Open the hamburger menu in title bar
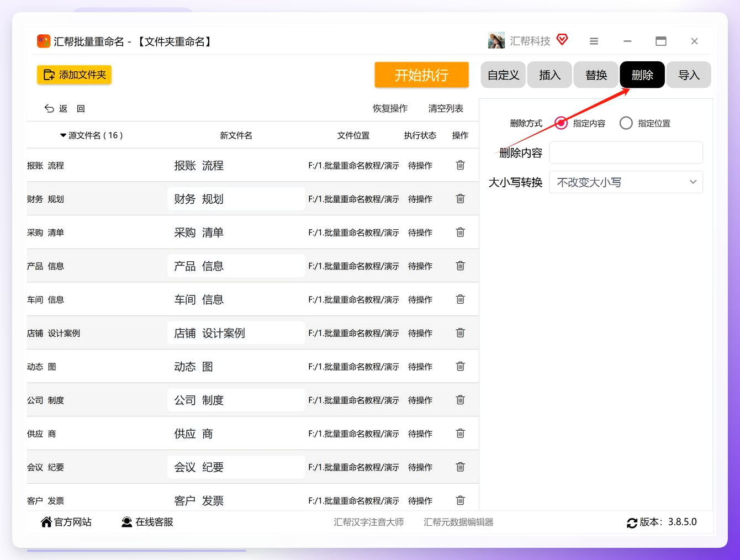Image resolution: width=740 pixels, height=560 pixels. tap(594, 41)
